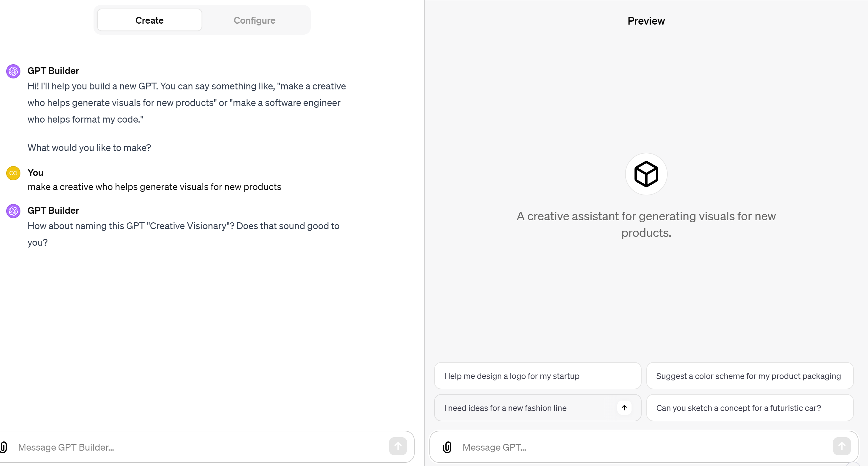Click the cube GPT profile icon
Image resolution: width=868 pixels, height=466 pixels.
(646, 174)
